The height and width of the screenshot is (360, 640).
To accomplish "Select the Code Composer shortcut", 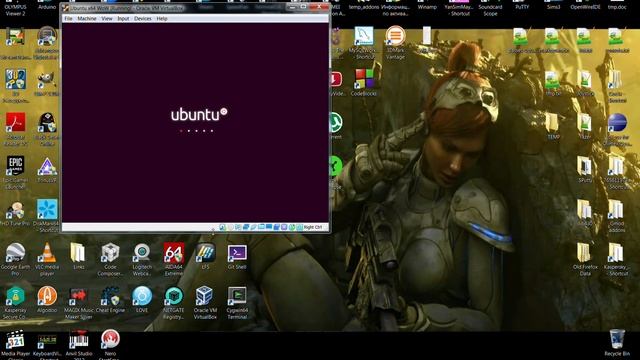I will click(x=110, y=253).
